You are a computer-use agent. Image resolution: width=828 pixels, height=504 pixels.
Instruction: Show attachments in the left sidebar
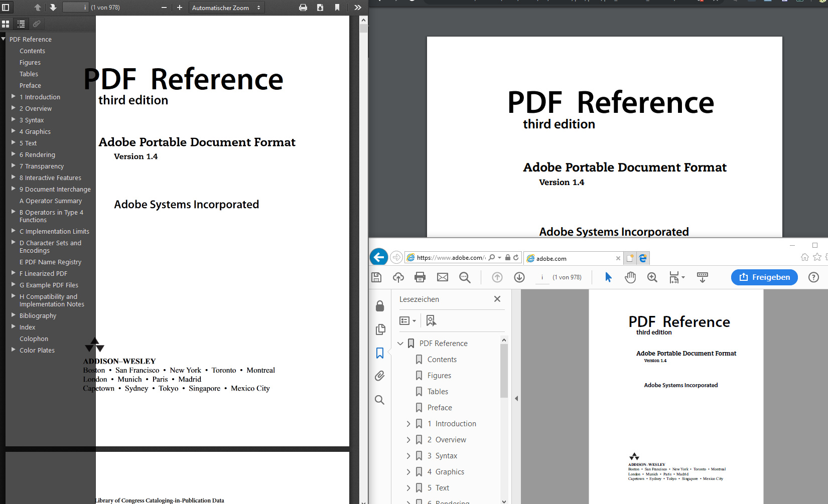pyautogui.click(x=37, y=24)
